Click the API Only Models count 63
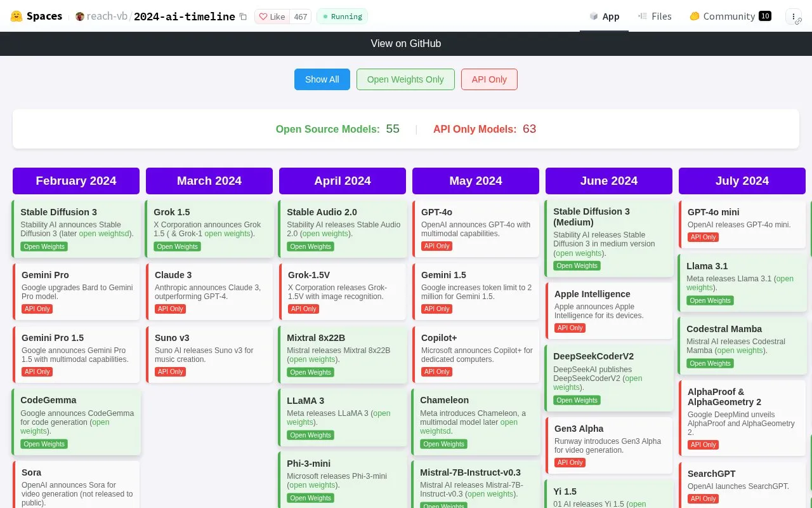Screen dimensions: 812x508 point(530,129)
